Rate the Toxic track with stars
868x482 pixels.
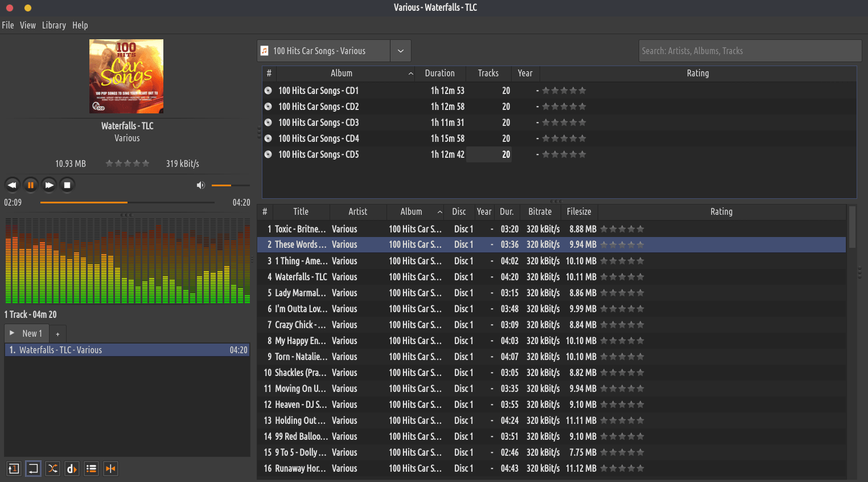coord(622,229)
